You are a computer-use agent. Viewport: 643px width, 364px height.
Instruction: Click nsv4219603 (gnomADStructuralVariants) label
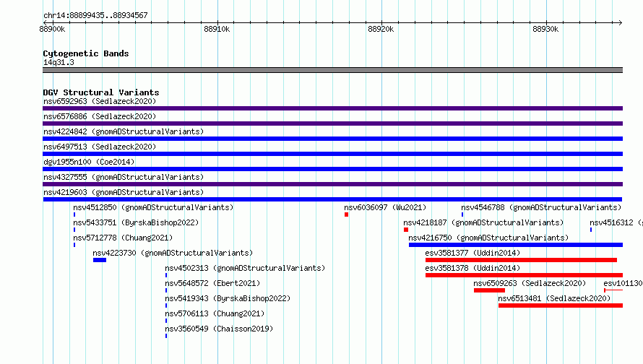click(x=124, y=192)
